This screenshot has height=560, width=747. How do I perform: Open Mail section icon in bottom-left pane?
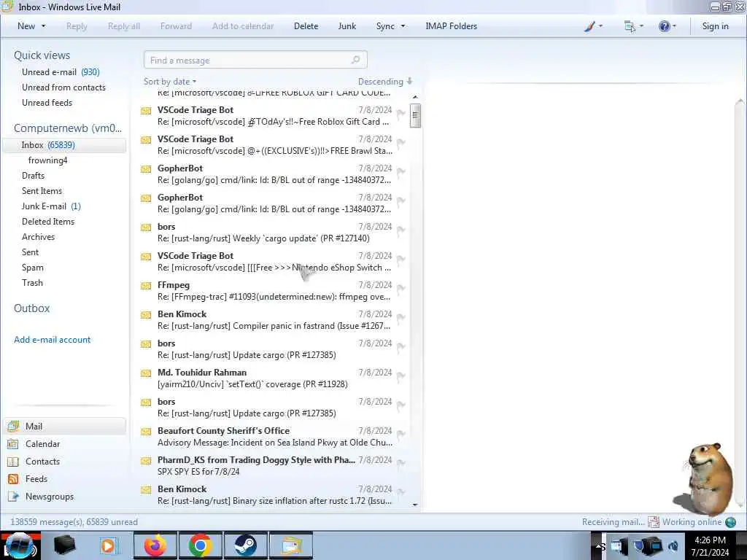[x=13, y=426]
